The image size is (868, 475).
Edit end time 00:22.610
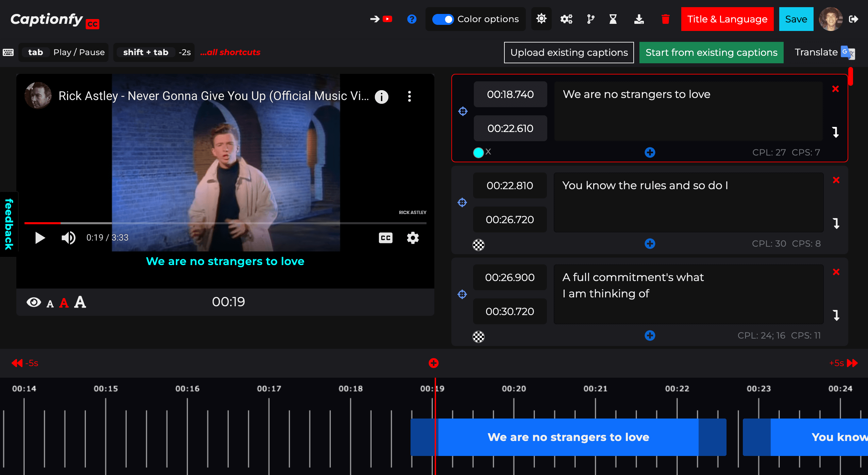[510, 128]
